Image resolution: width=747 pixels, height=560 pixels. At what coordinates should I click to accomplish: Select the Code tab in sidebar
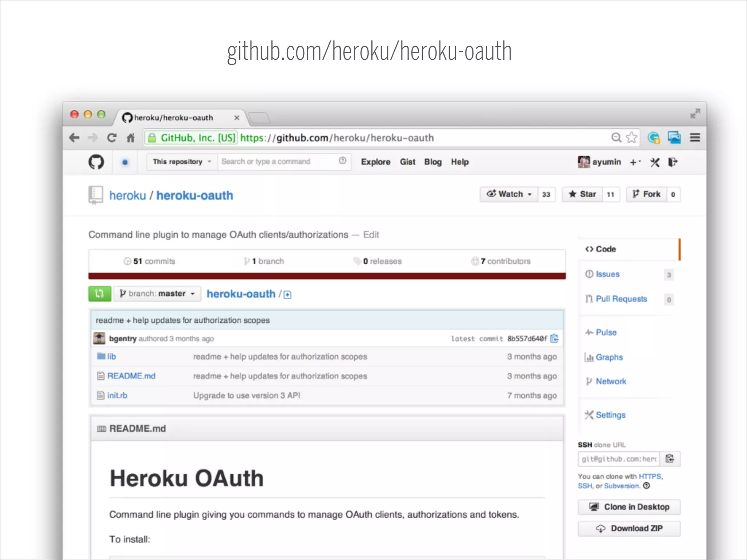629,249
